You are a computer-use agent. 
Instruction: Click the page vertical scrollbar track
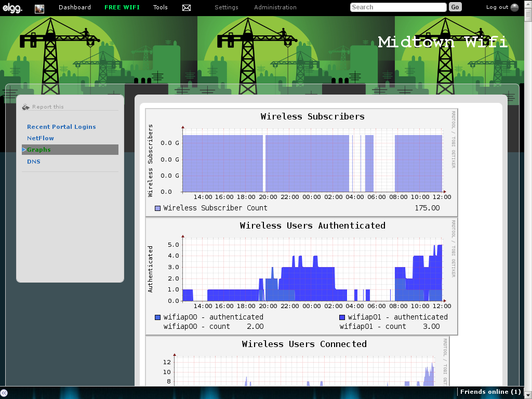[528, 200]
